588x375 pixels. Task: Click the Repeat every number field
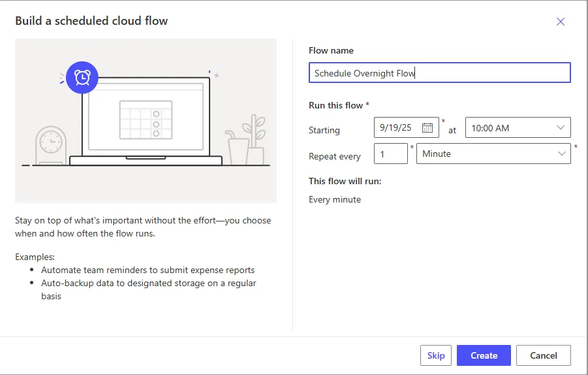(x=391, y=154)
